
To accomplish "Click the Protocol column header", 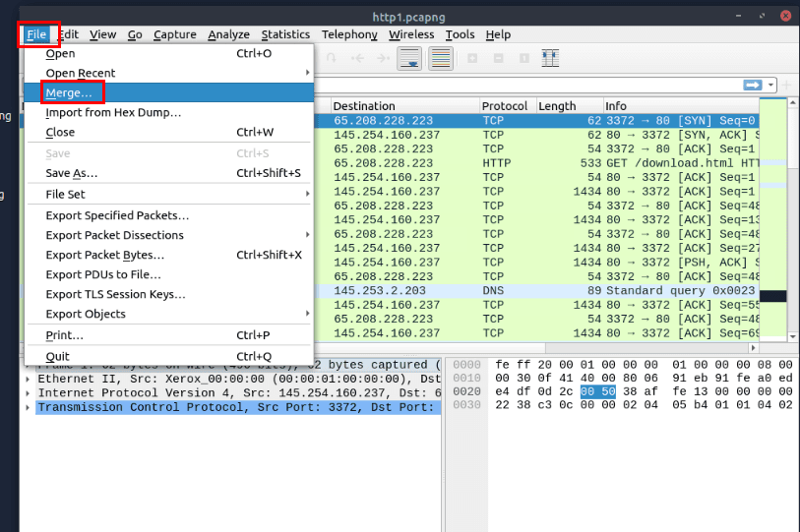I will click(x=505, y=106).
